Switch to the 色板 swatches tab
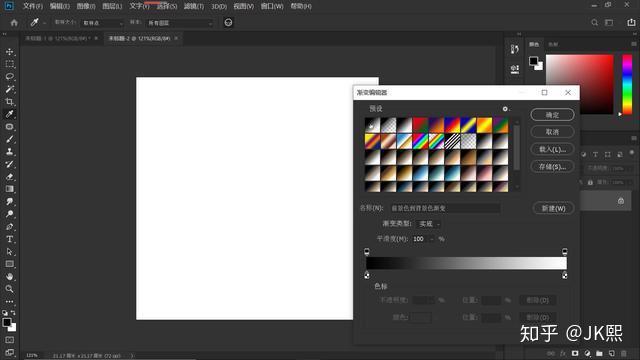640x360 pixels. pyautogui.click(x=553, y=44)
